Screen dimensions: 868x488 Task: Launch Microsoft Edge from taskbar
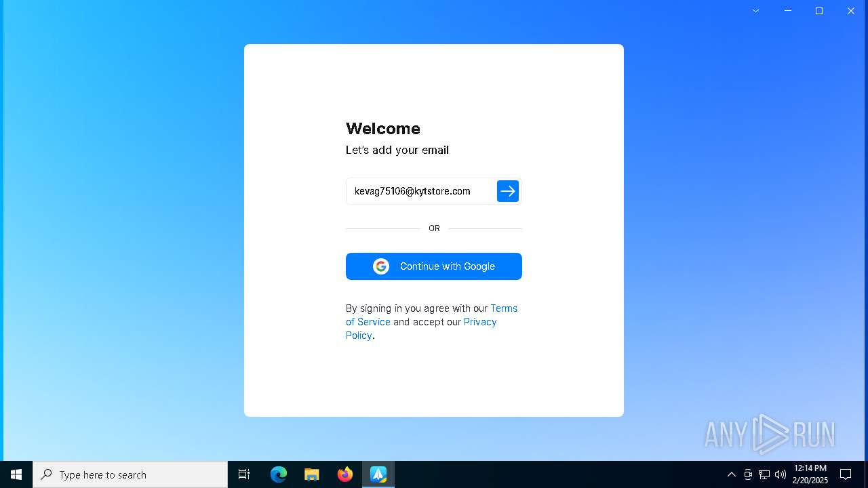(x=279, y=474)
